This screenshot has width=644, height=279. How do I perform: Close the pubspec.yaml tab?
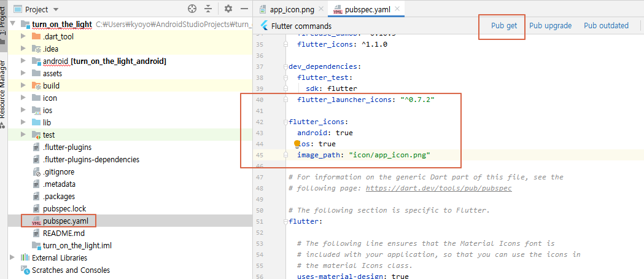[397, 9]
